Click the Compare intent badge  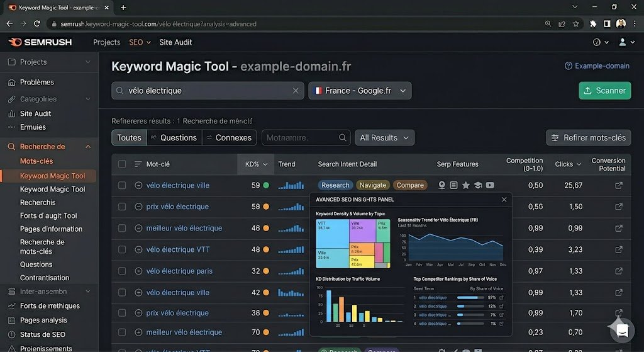coord(410,185)
